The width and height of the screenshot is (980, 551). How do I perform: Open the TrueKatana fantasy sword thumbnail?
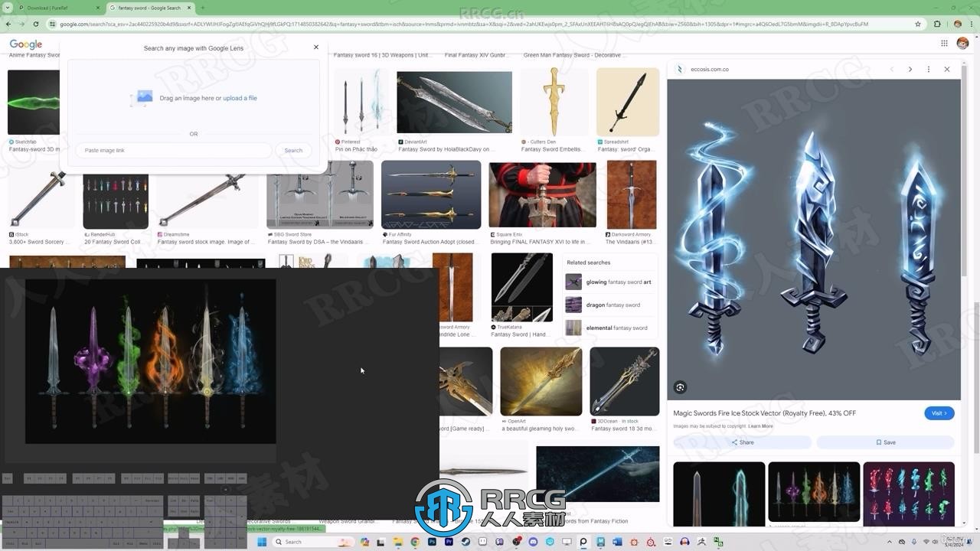click(521, 287)
